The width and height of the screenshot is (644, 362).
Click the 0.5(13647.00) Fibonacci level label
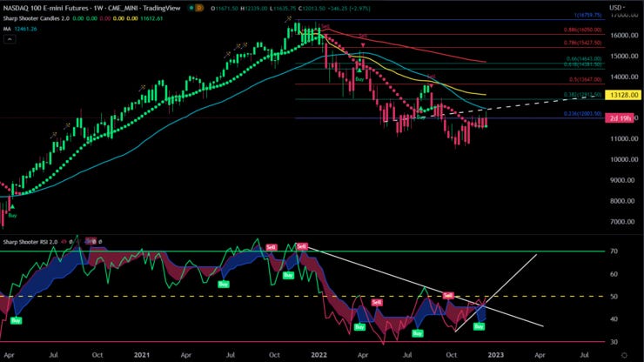586,80
